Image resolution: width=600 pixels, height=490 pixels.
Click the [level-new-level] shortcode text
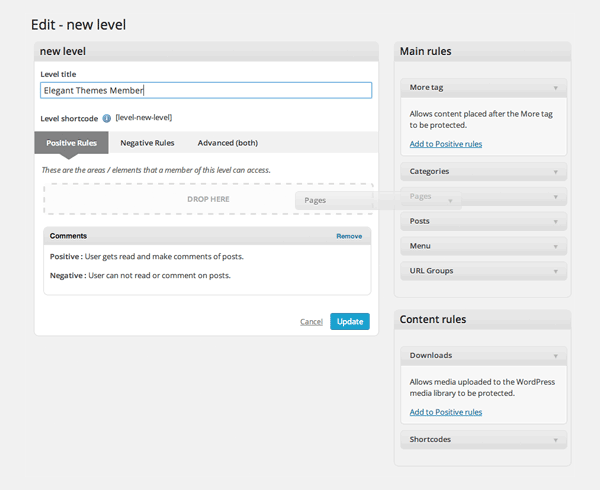pos(144,117)
